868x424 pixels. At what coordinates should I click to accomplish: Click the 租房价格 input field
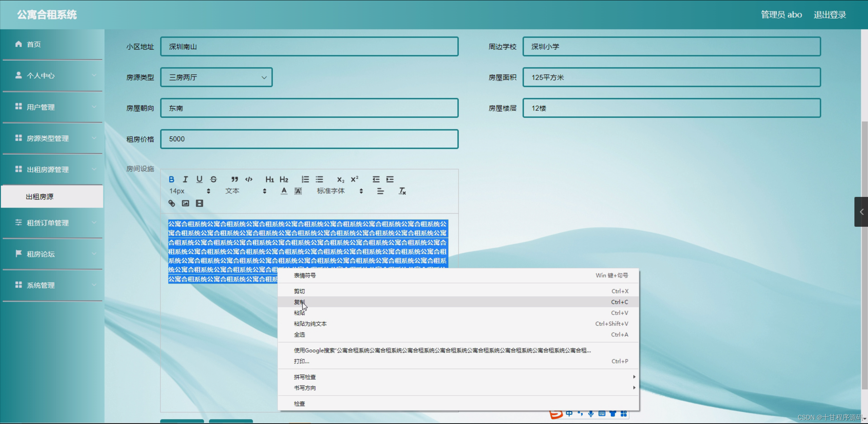coord(309,139)
